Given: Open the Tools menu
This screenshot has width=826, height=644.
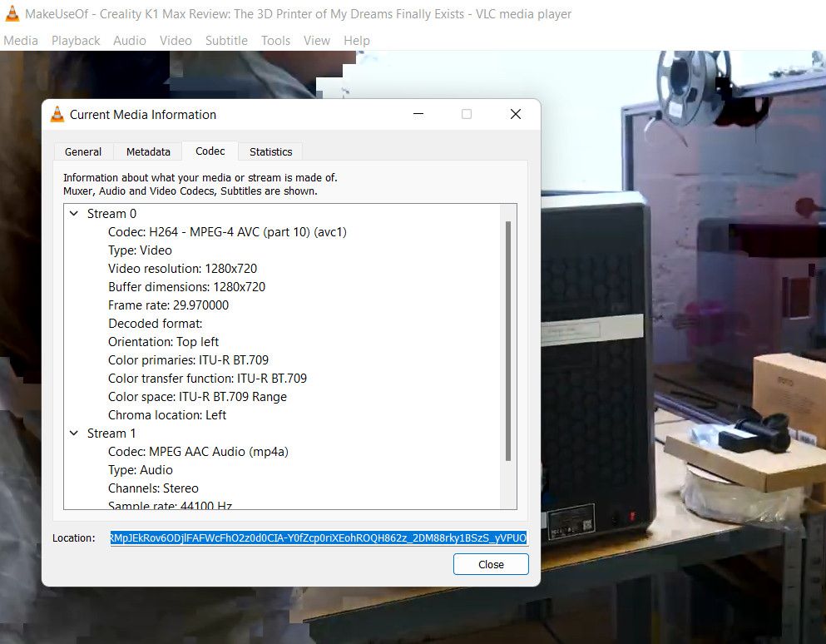Looking at the screenshot, I should coord(275,40).
